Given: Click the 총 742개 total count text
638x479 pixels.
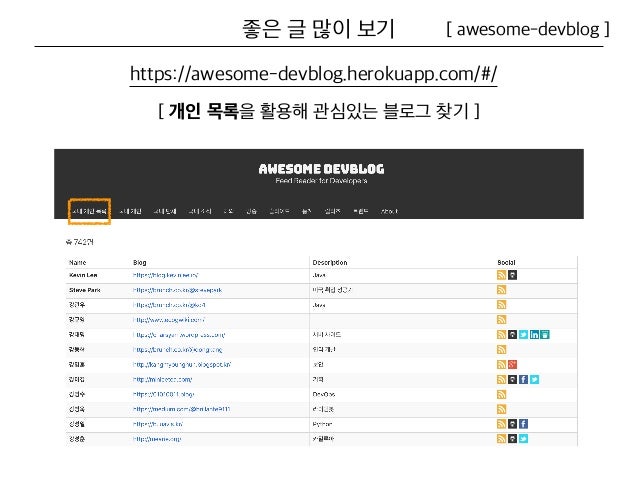Looking at the screenshot, I should tap(79, 242).
